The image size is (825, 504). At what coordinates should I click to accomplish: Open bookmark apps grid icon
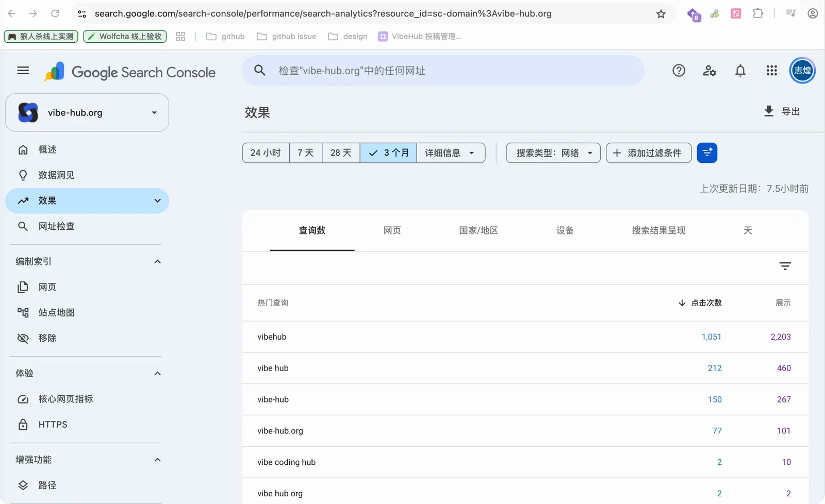(180, 37)
